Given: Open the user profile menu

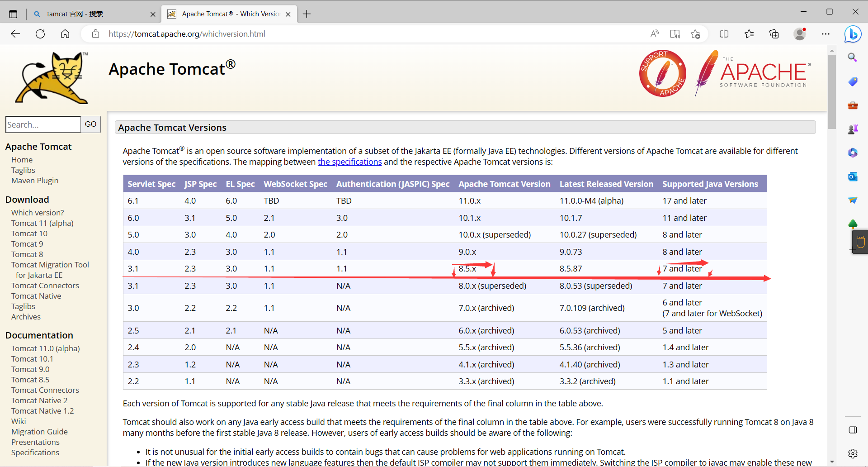Looking at the screenshot, I should point(800,34).
